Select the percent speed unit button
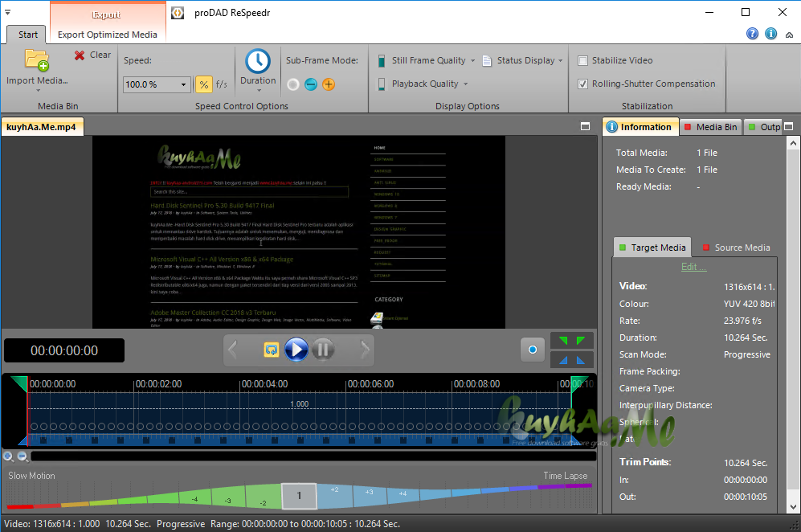The width and height of the screenshot is (801, 532). [x=203, y=84]
